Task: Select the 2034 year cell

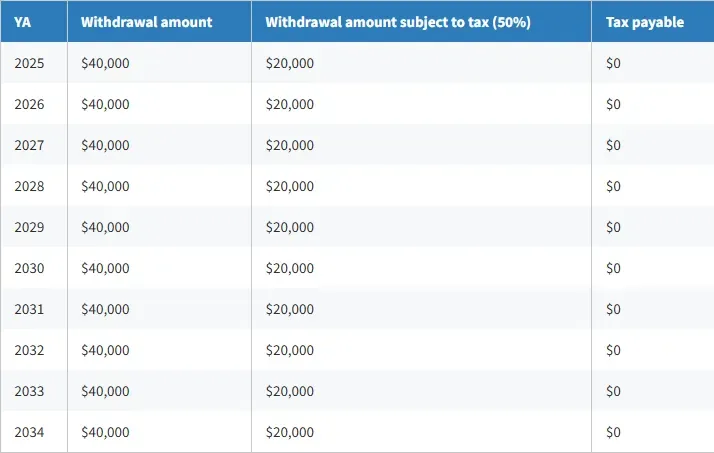Action: (x=29, y=432)
